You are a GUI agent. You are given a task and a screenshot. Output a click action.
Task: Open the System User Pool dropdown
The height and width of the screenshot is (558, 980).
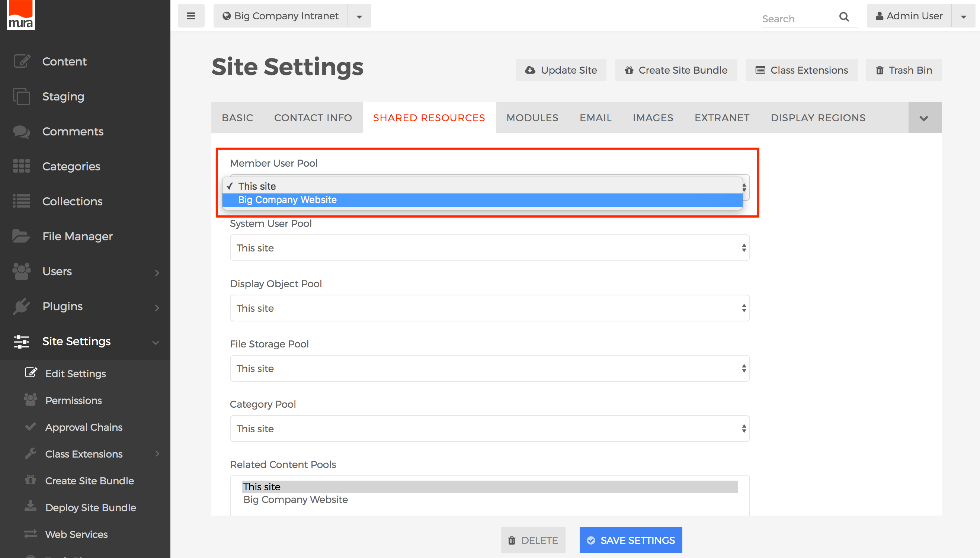[489, 248]
